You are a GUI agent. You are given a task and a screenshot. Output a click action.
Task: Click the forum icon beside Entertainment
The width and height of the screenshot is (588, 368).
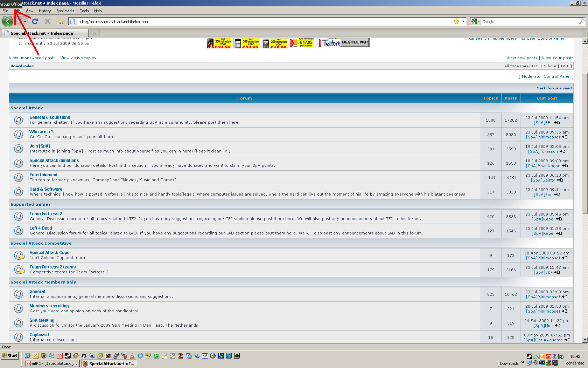19,177
